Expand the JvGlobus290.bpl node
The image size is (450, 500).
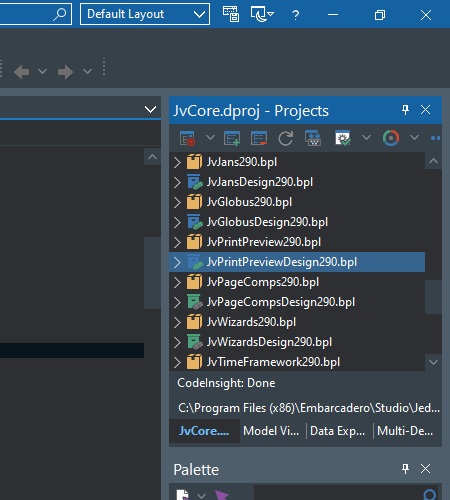(177, 202)
